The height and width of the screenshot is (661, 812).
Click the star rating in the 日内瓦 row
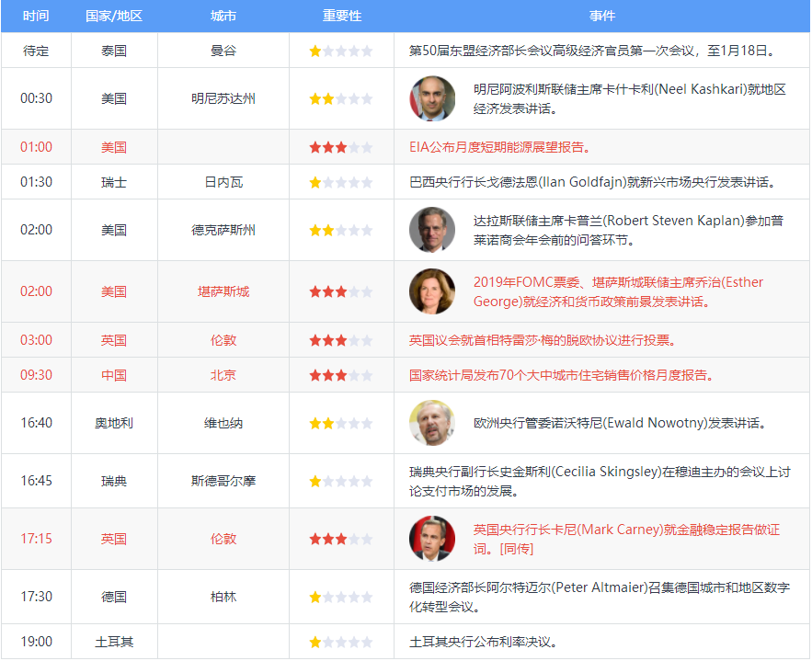click(x=341, y=182)
